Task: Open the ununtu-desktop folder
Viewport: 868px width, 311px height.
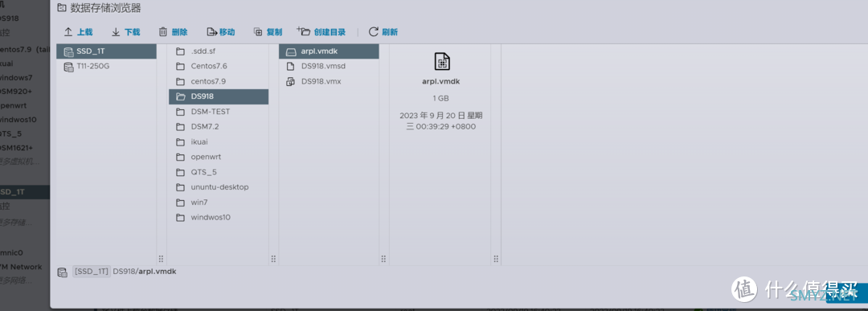Action: tap(219, 187)
